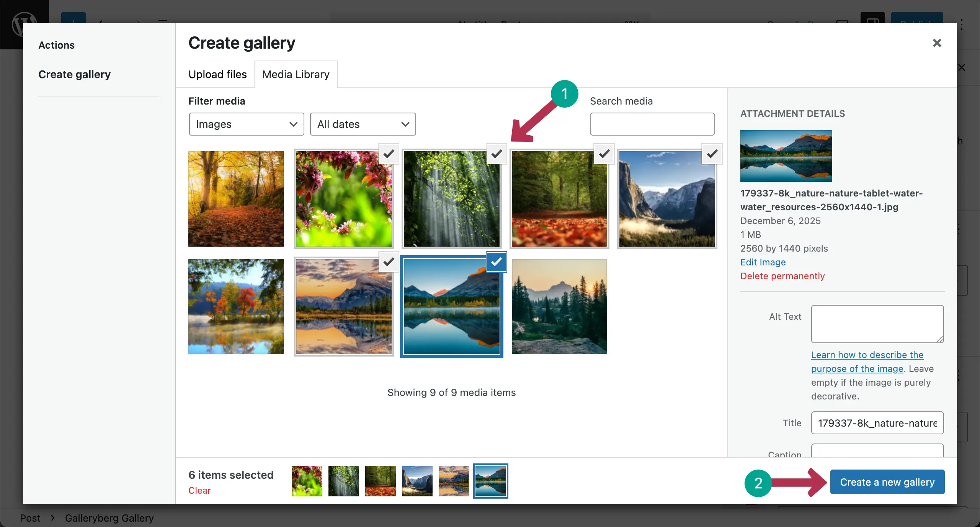Uncheck the pink blossom image

388,154
